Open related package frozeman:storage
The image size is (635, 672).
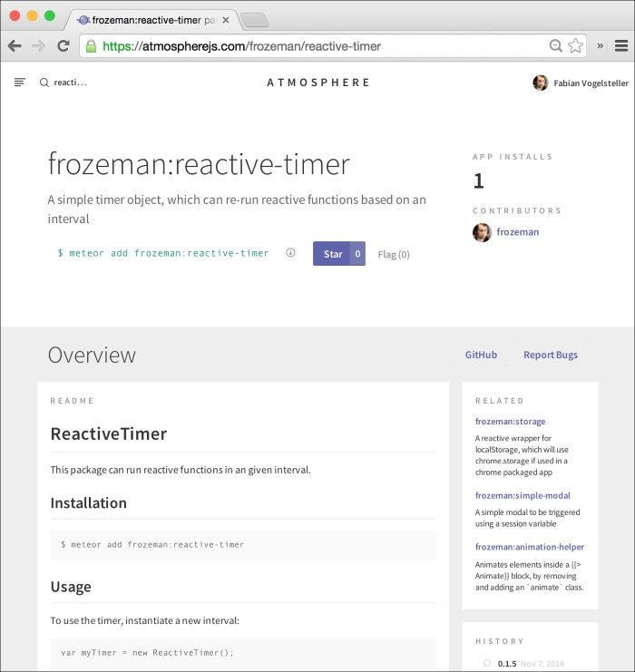(x=510, y=422)
